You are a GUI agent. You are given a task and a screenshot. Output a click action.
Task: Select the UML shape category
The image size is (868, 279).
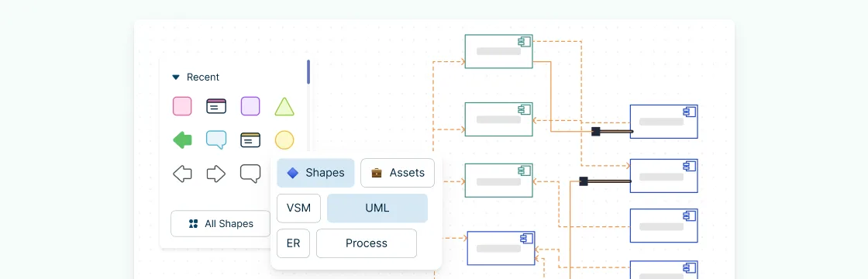tap(377, 208)
